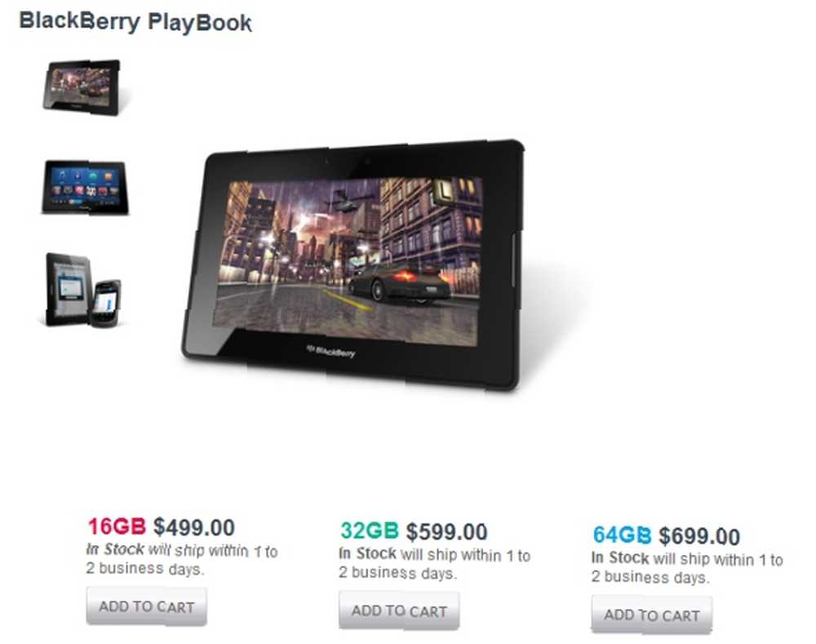Click the main PlayBook product image
The height and width of the screenshot is (644, 816).
[353, 264]
